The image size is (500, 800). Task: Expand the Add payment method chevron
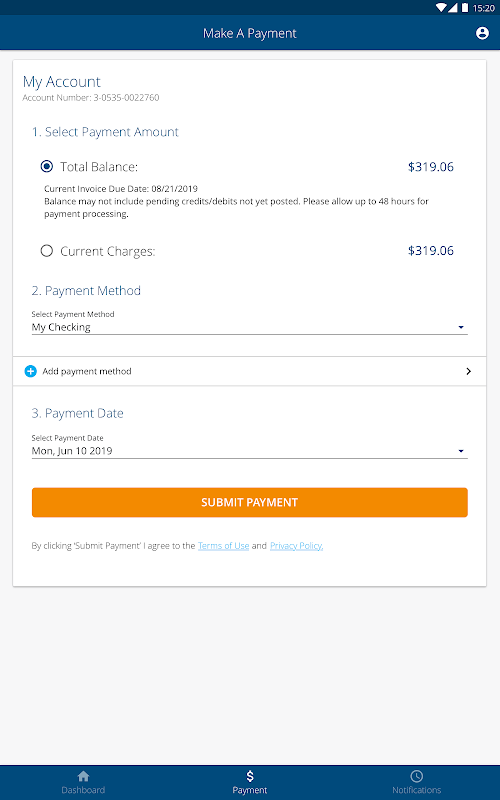point(468,371)
